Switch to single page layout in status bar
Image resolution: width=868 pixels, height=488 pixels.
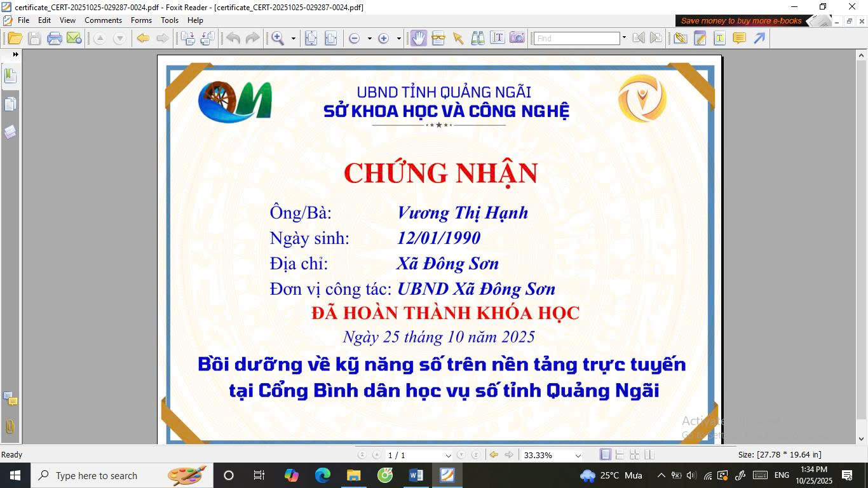[606, 455]
